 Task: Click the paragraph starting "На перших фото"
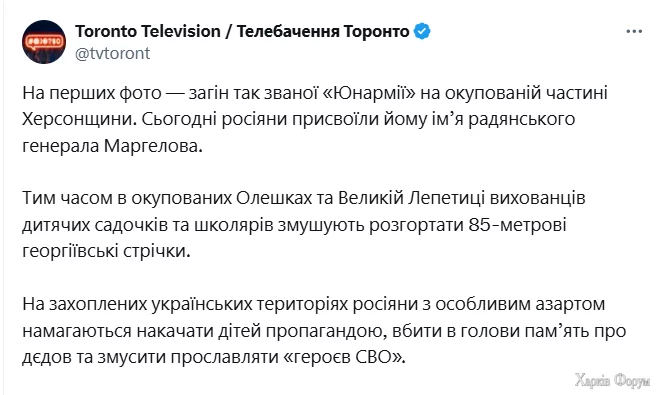pos(315,120)
